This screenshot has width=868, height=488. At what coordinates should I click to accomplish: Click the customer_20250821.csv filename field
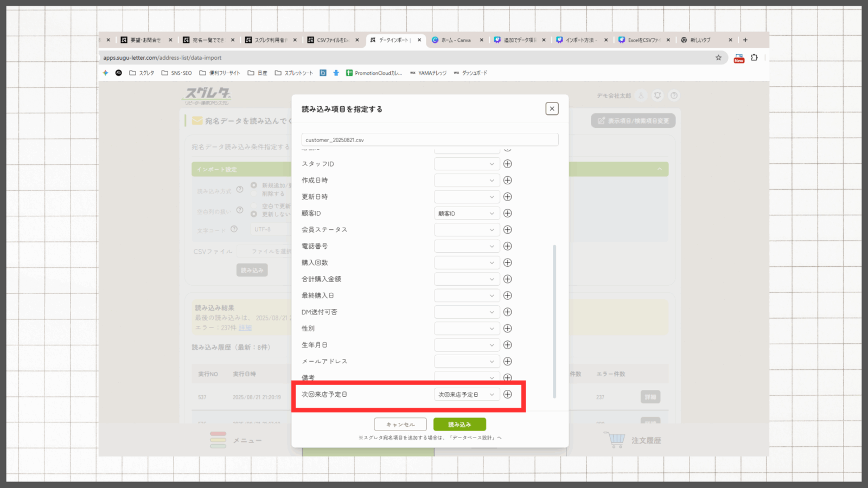pos(430,140)
